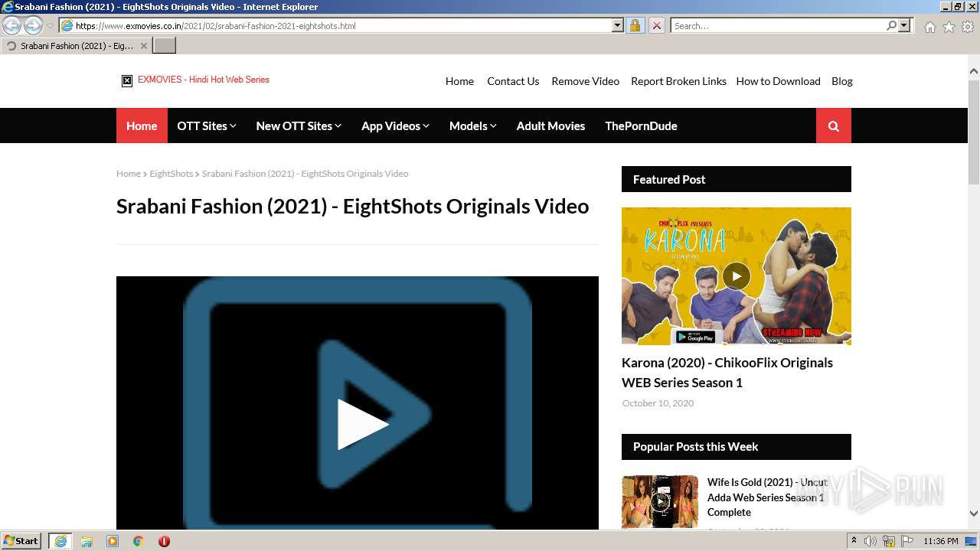Open the Favorites star icon

949,27
